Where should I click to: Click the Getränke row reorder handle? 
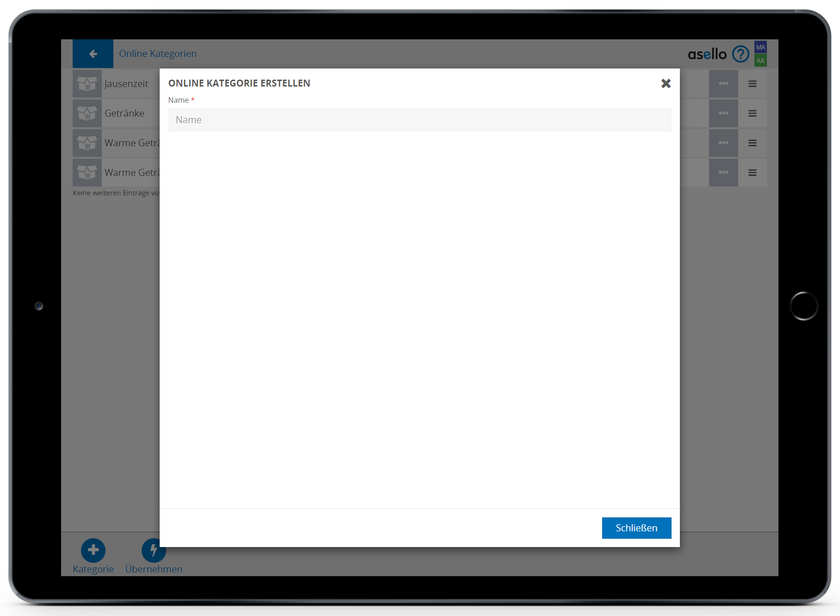753,113
